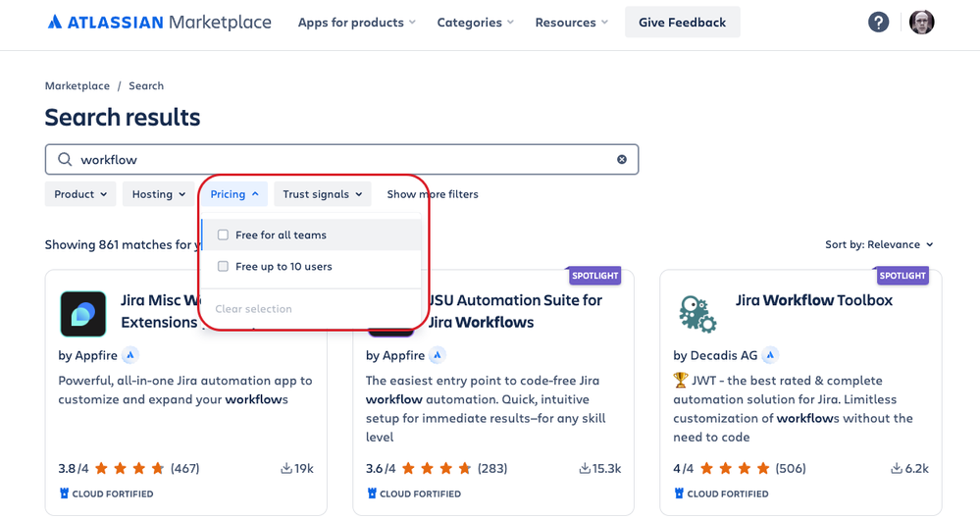Click the Give Feedback button
The width and height of the screenshot is (980, 519).
point(683,23)
